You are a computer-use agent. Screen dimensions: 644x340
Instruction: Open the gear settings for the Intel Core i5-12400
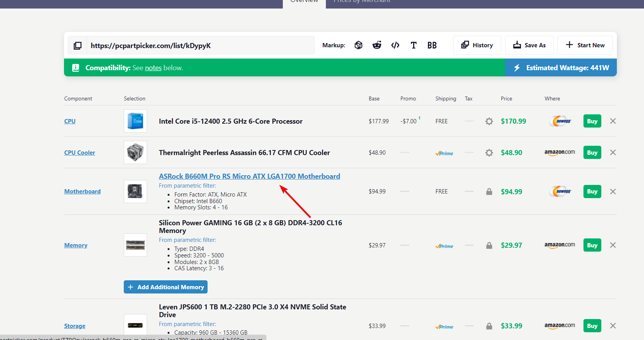click(x=489, y=121)
